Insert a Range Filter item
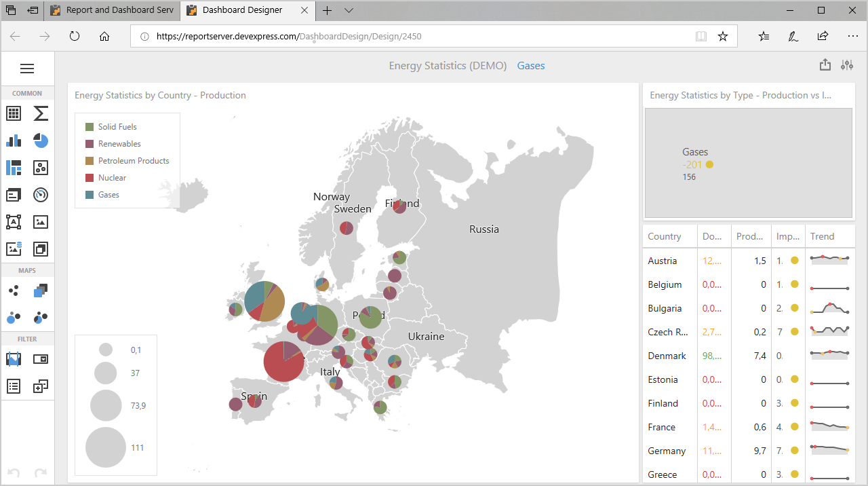Image resolution: width=868 pixels, height=486 pixels. coord(14,359)
